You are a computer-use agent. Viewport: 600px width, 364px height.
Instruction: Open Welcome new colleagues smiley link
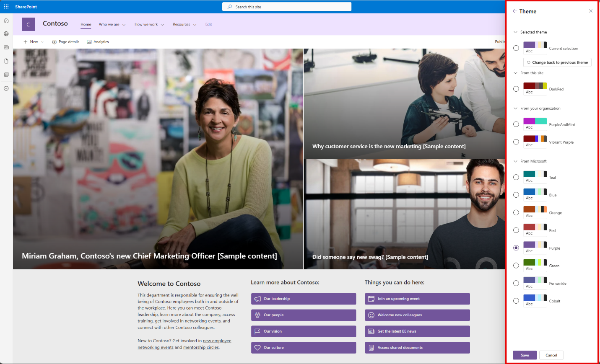(x=417, y=315)
